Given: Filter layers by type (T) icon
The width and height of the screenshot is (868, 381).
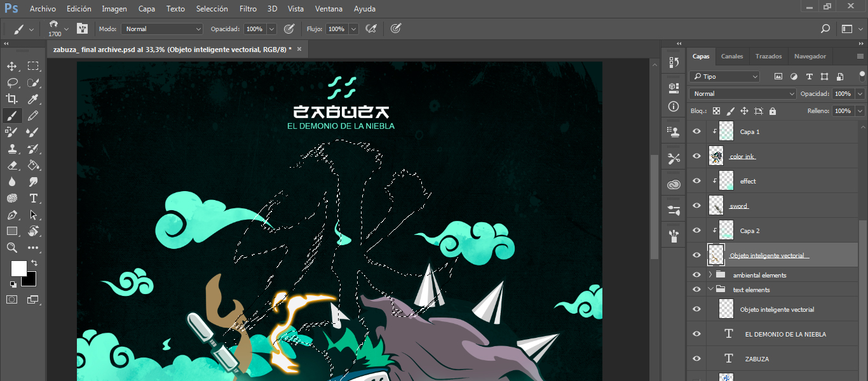Looking at the screenshot, I should (809, 77).
